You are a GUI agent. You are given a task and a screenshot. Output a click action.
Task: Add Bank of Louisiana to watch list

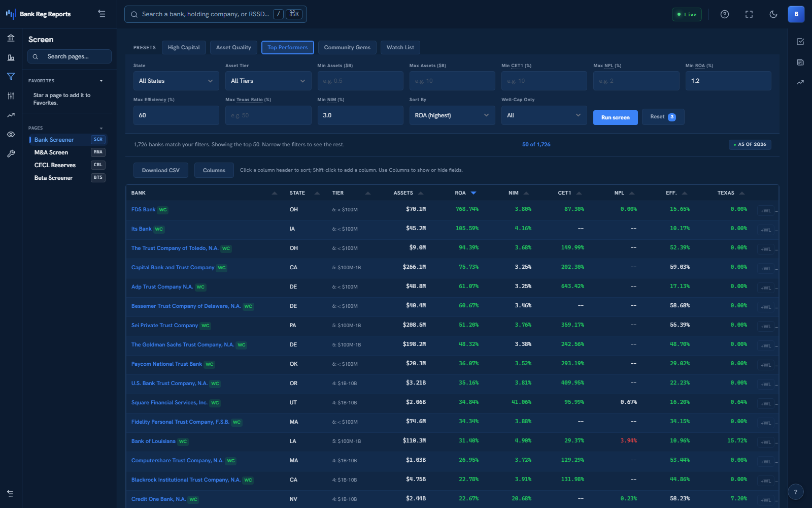[x=765, y=442]
